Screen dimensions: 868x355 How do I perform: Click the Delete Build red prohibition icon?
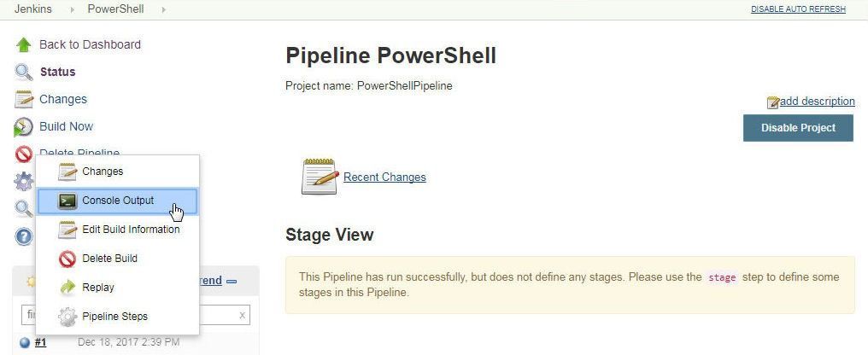point(67,259)
